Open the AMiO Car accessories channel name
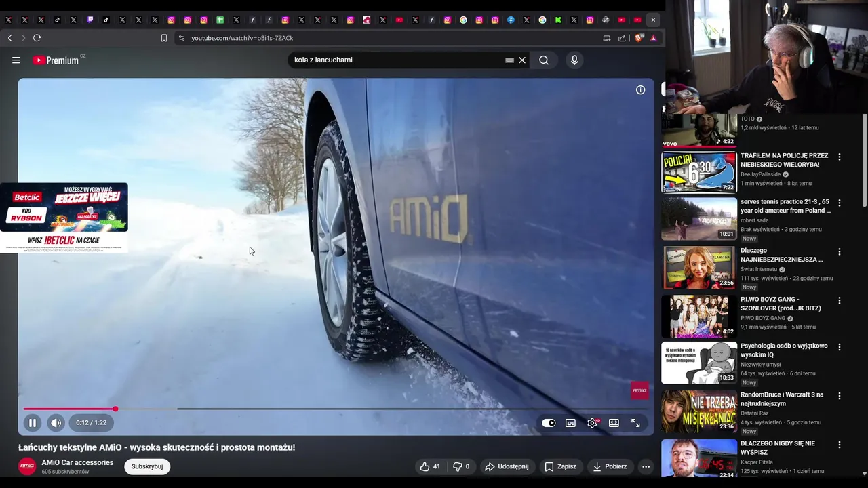Viewport: 868px width, 488px height. (77, 462)
